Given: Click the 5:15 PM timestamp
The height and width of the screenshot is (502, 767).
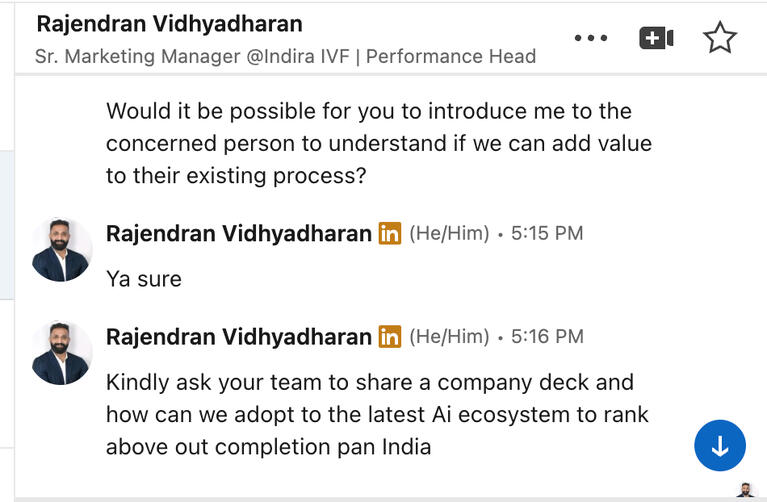Looking at the screenshot, I should tap(547, 234).
